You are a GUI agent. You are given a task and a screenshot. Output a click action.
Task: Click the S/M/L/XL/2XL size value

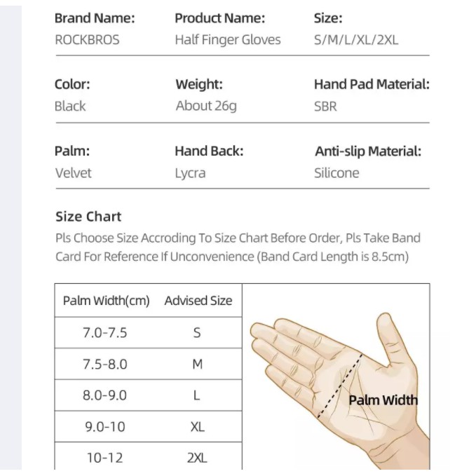click(x=356, y=40)
